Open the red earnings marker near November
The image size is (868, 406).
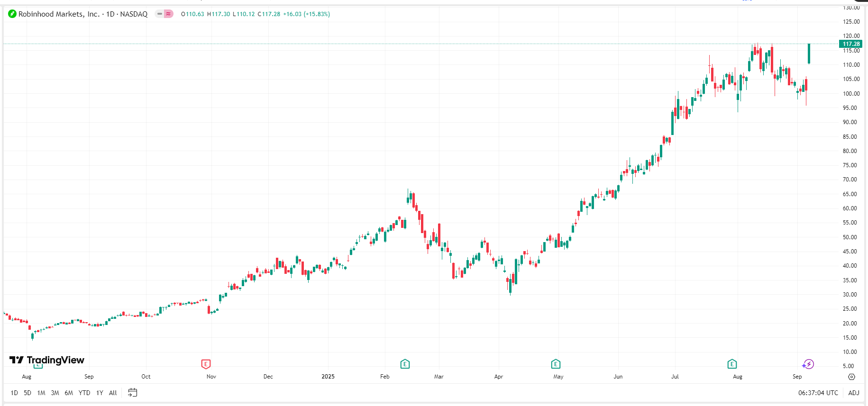(x=206, y=364)
